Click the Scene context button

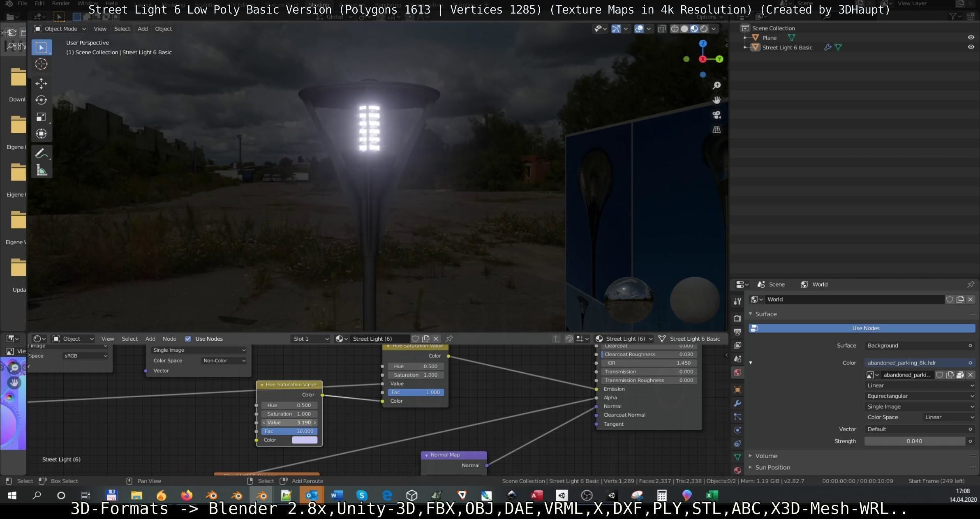coord(771,284)
